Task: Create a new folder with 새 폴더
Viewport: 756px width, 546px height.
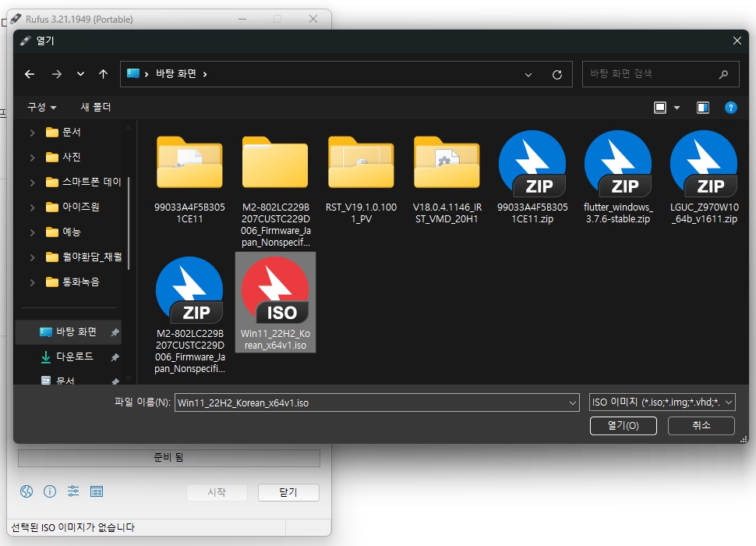Action: coord(95,107)
